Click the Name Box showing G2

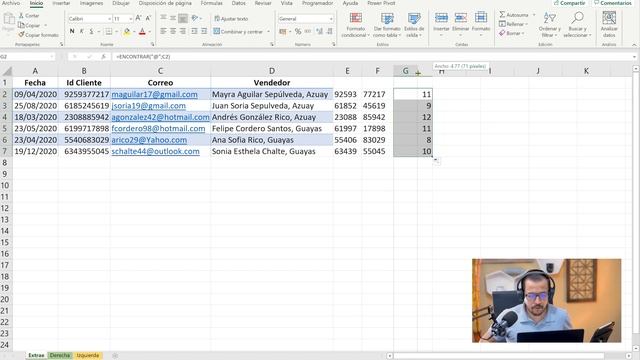(27, 57)
